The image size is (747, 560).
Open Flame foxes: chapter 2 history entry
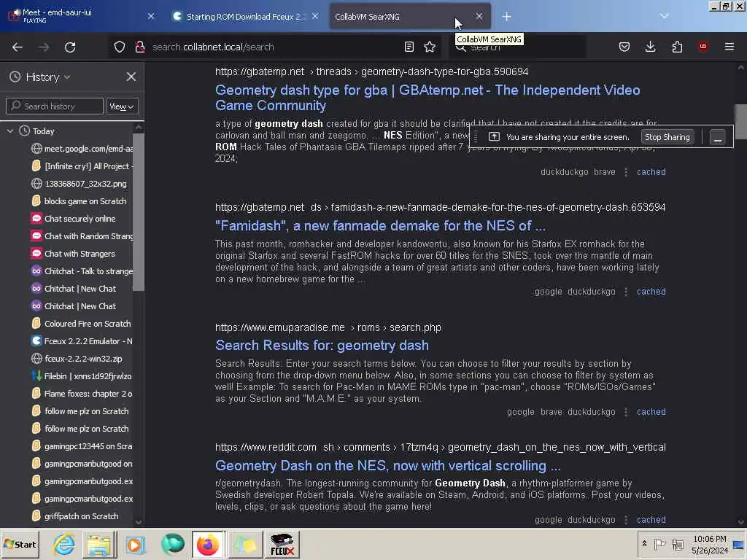82,394
